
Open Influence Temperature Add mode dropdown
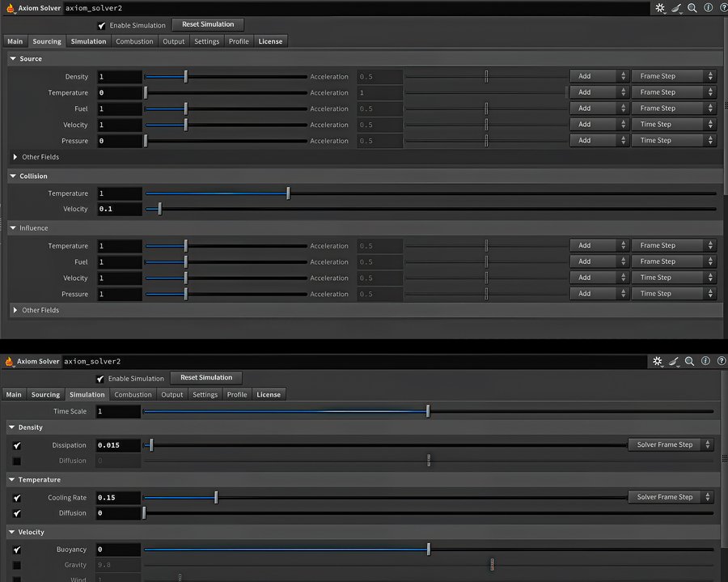tap(599, 245)
